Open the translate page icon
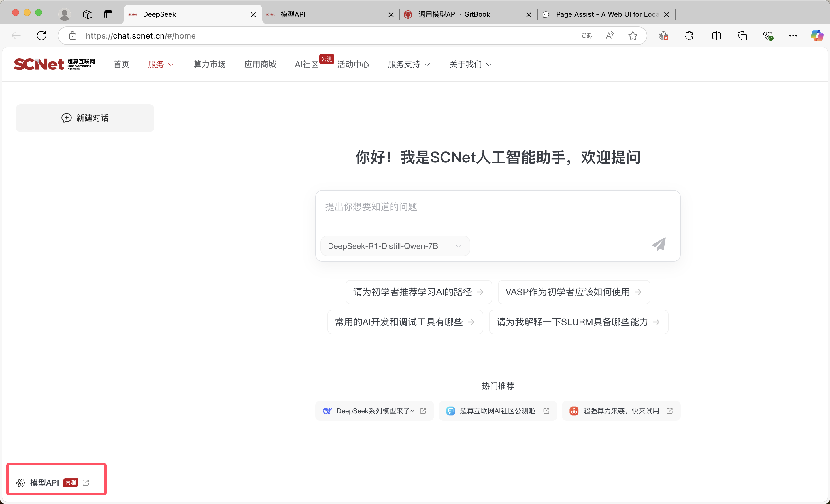Image resolution: width=830 pixels, height=504 pixels. (586, 36)
